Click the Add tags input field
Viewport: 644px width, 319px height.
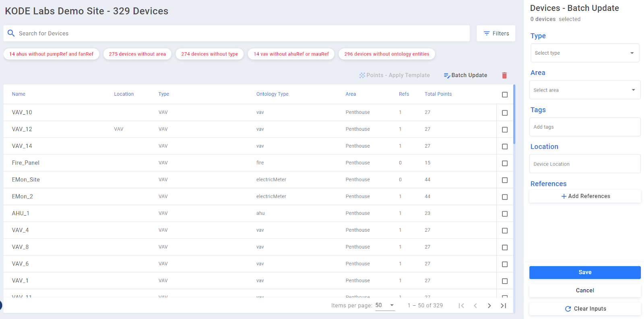(585, 127)
